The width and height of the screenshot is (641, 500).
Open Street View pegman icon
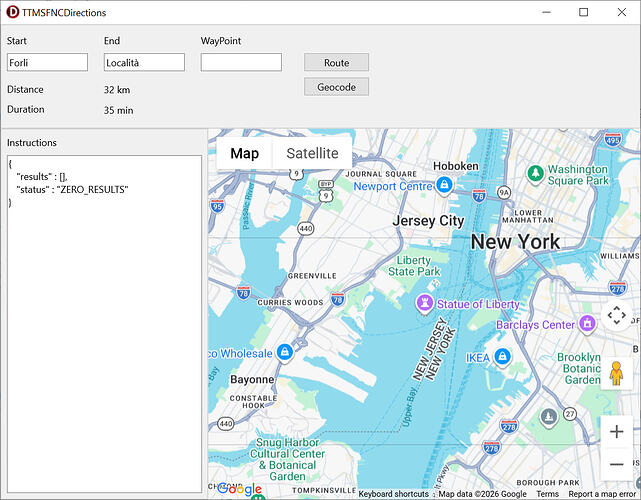click(616, 373)
